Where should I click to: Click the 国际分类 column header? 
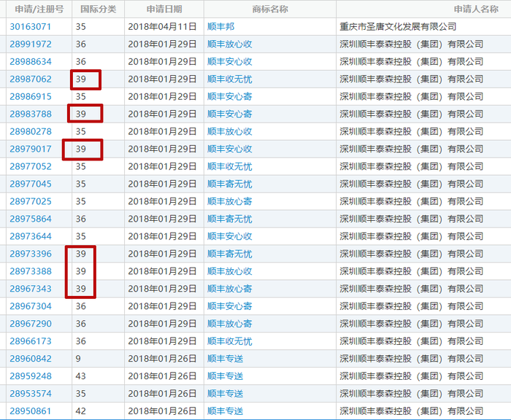point(98,9)
